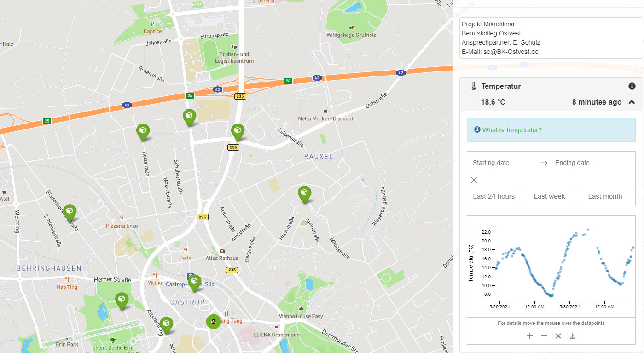Viewport: 644px width, 353px height.
Task: Expand the cluster marker showing 2 sensors
Action: pos(213,321)
